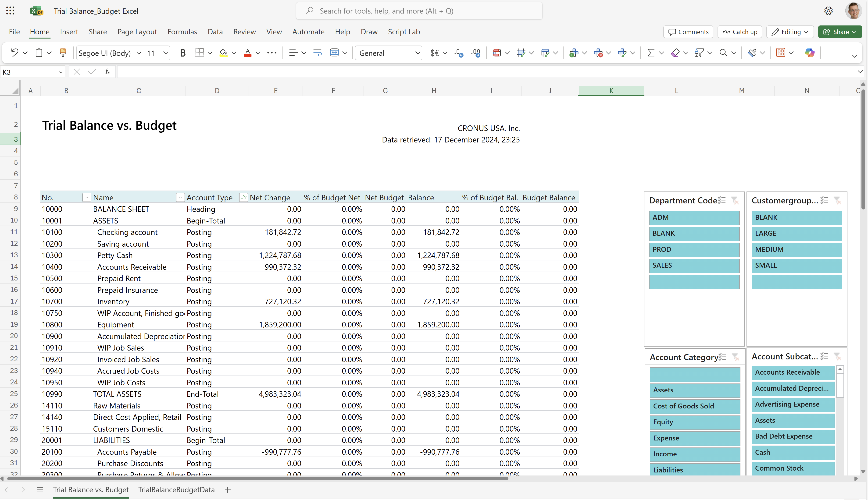Image resolution: width=868 pixels, height=500 pixels.
Task: Open the font color picker
Action: coord(257,53)
